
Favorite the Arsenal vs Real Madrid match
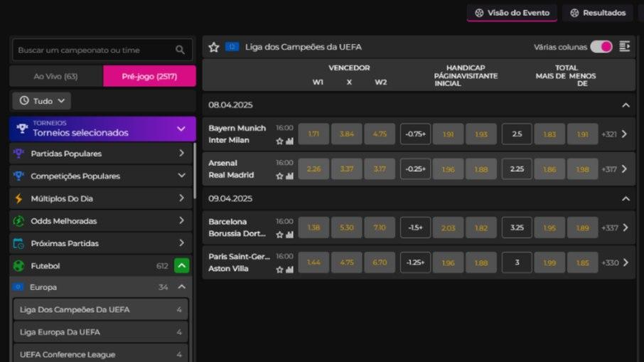click(x=279, y=176)
